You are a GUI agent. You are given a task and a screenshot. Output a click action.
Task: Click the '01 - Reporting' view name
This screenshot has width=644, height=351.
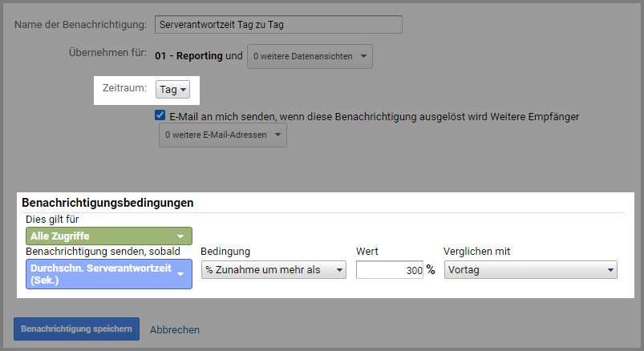click(188, 56)
